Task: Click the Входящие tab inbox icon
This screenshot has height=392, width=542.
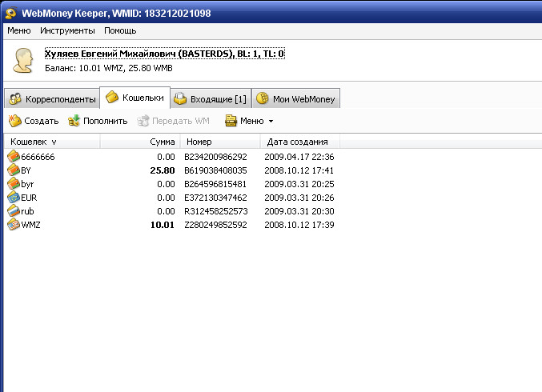Action: [x=180, y=98]
